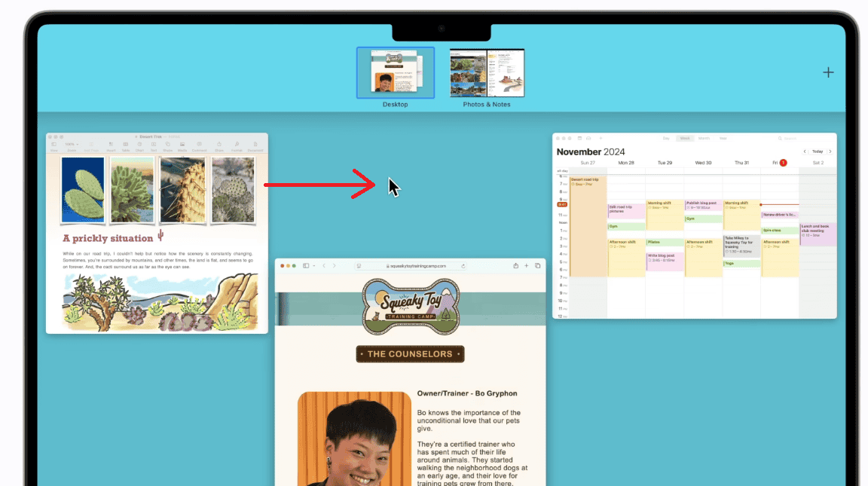Open the Format panel icon in Pages
This screenshot has width=868, height=486.
click(x=237, y=144)
